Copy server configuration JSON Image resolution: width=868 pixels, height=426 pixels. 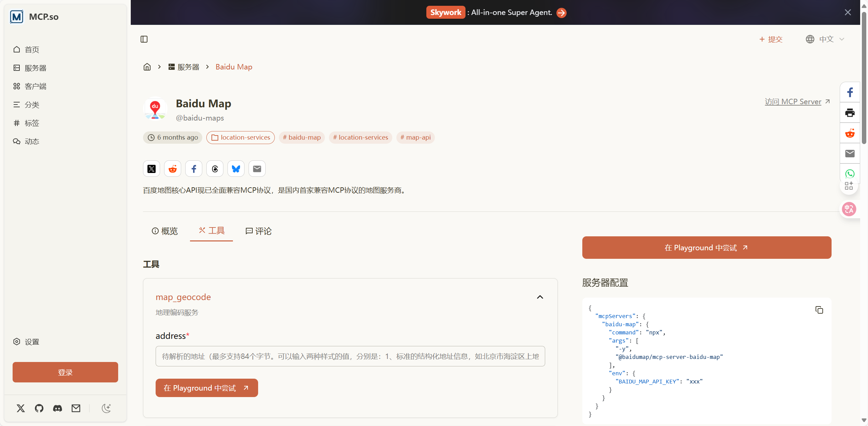819,310
